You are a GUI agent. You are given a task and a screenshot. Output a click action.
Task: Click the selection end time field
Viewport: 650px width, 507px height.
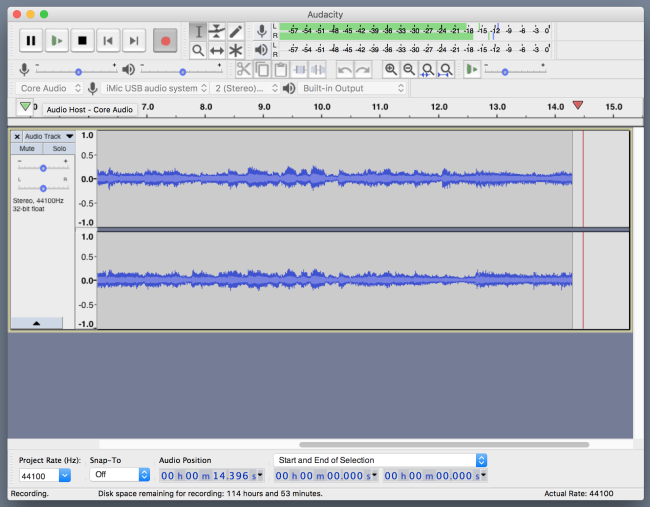(435, 475)
